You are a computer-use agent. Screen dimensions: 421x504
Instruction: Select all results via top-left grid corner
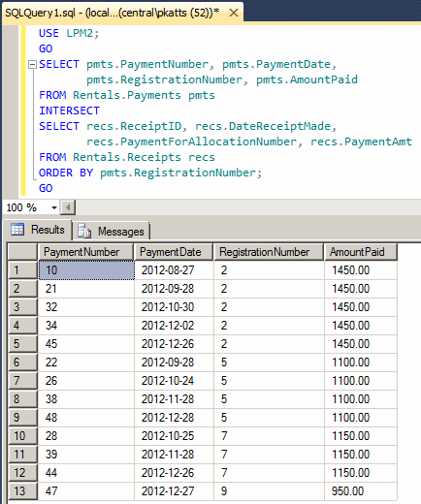(22, 252)
